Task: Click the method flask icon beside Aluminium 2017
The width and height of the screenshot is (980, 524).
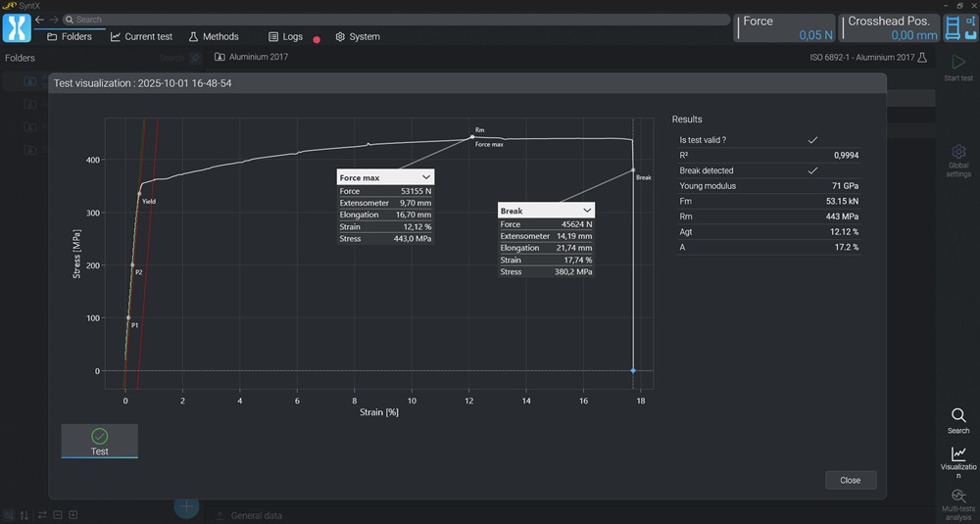Action: coord(921,58)
